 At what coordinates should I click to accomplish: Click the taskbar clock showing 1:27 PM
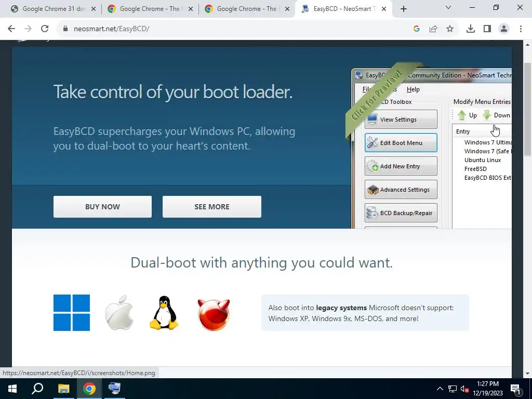click(488, 389)
